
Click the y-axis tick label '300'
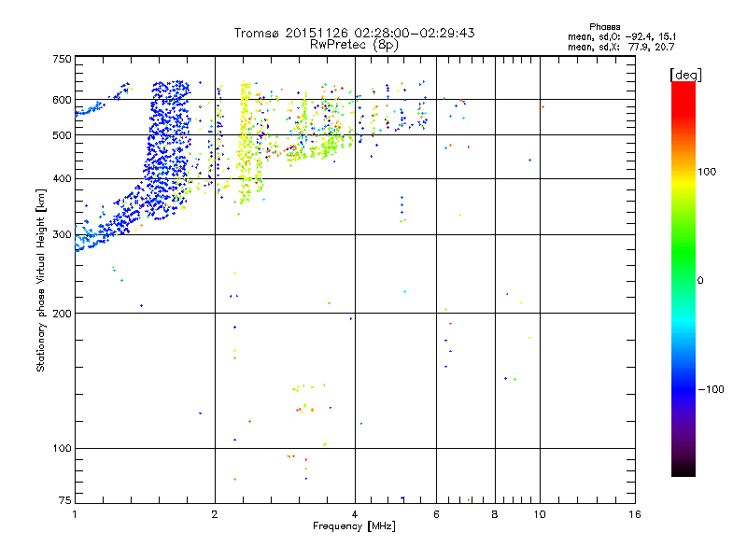point(62,235)
